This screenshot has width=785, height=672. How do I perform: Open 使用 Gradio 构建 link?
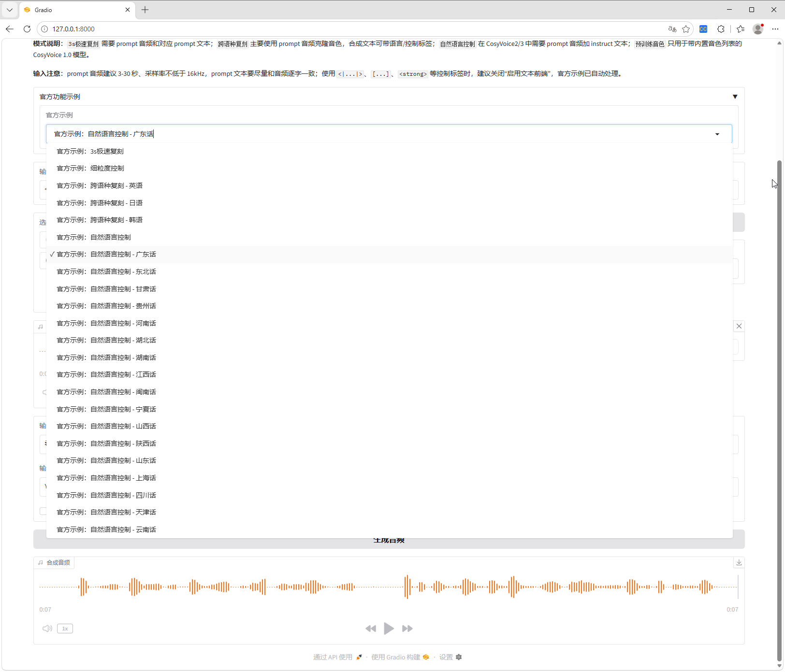(400, 657)
